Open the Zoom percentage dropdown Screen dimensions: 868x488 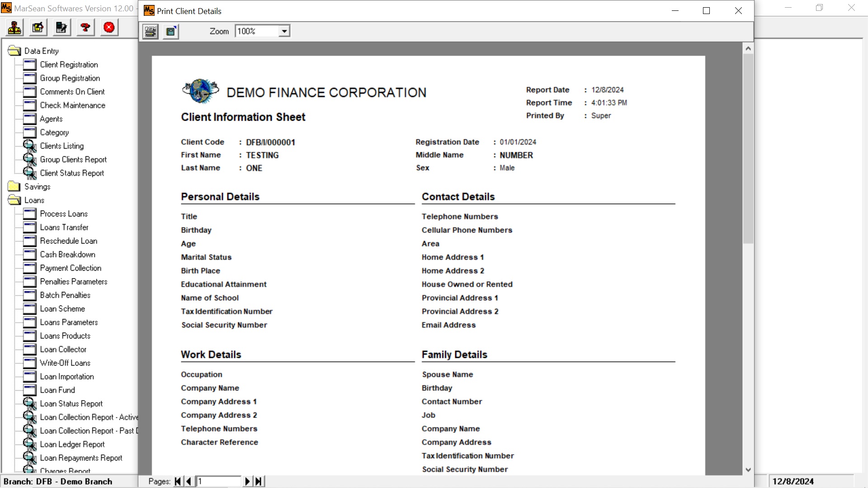[284, 31]
